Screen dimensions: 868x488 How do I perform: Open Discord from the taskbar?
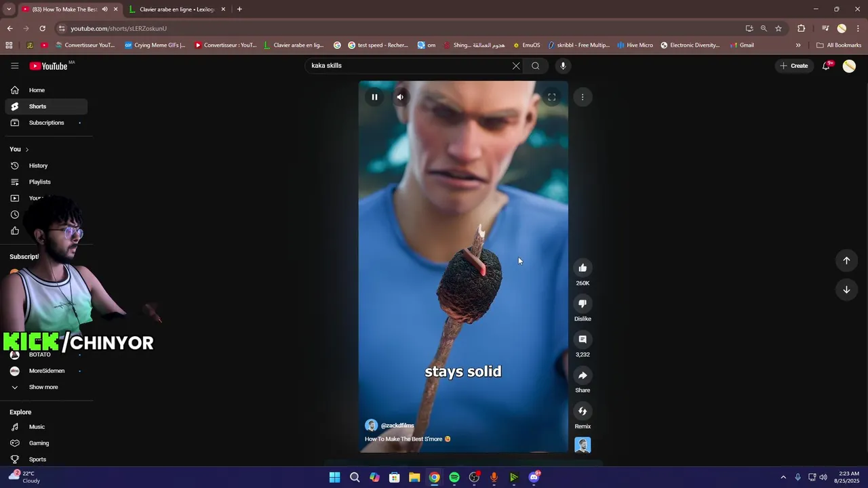pyautogui.click(x=534, y=477)
